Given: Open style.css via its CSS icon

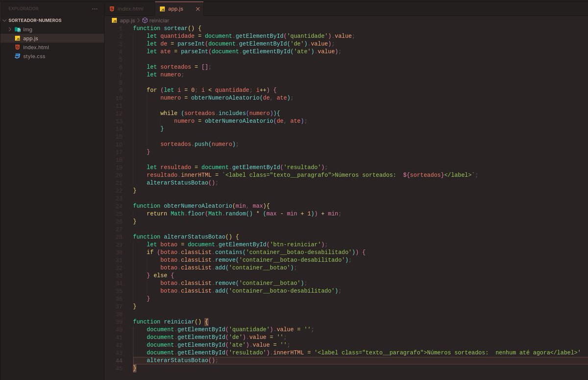Looking at the screenshot, I should [x=18, y=55].
